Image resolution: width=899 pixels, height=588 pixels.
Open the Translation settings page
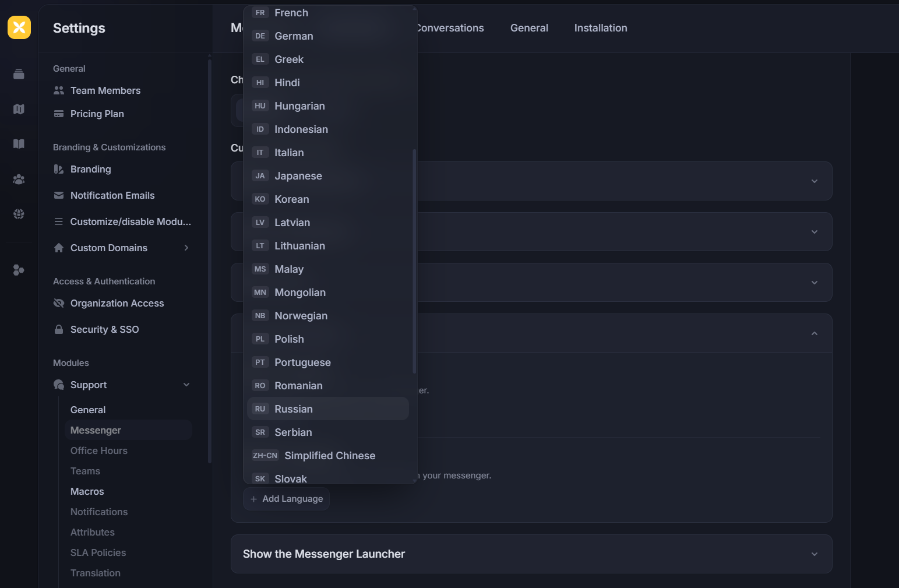point(95,573)
